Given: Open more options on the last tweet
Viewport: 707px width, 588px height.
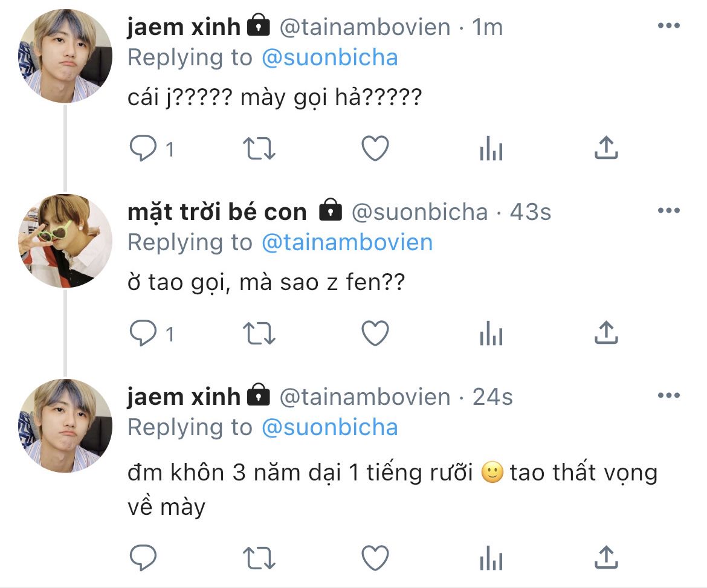Looking at the screenshot, I should (668, 396).
